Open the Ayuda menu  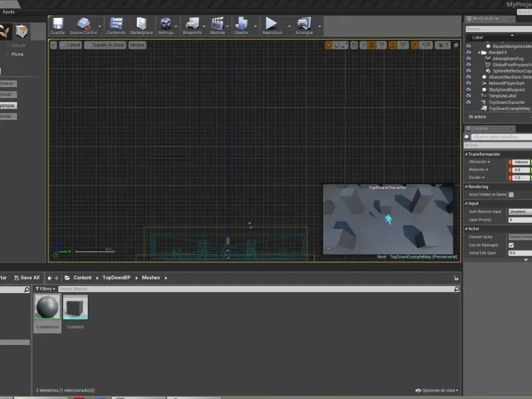click(x=9, y=11)
